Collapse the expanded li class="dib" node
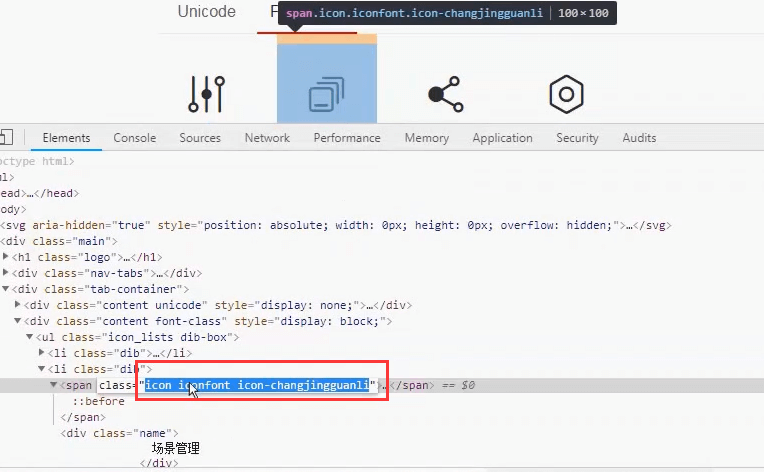This screenshot has height=472, width=764. [x=41, y=369]
